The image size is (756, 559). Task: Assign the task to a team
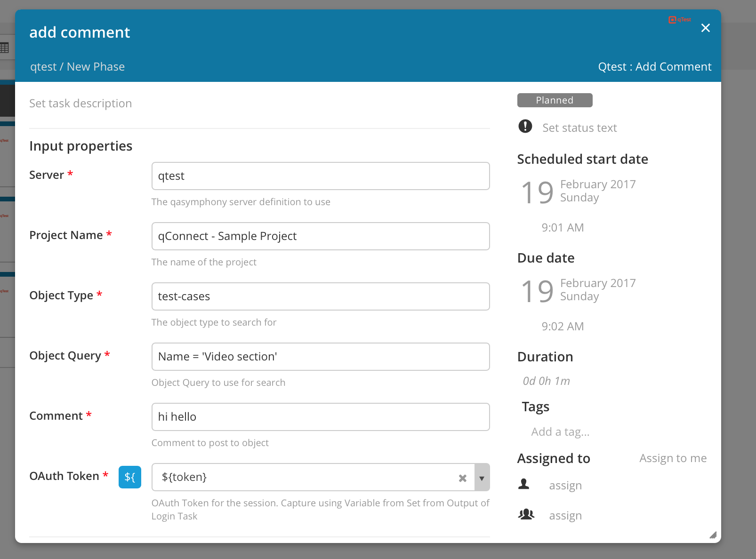[565, 516]
